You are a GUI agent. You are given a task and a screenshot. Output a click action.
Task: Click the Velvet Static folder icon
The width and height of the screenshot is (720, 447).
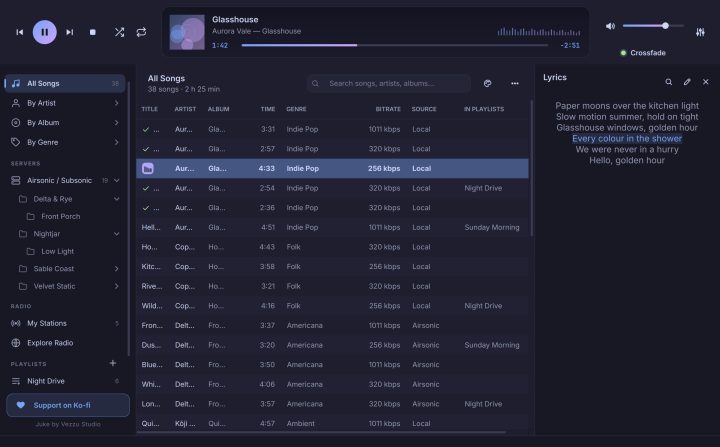[22, 286]
